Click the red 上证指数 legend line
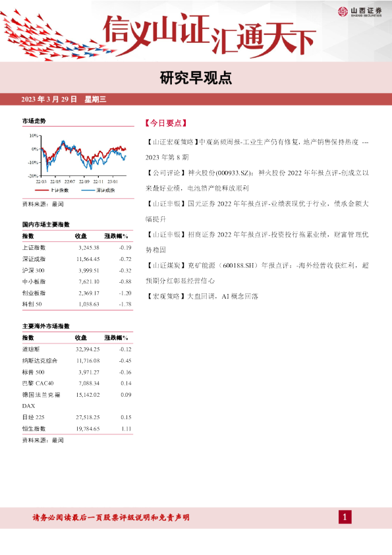392x555 pixels. click(42, 190)
